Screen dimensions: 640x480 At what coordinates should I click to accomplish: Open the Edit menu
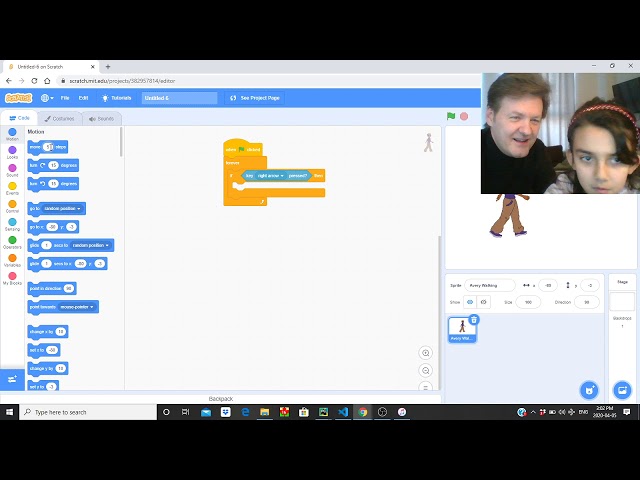tap(83, 98)
